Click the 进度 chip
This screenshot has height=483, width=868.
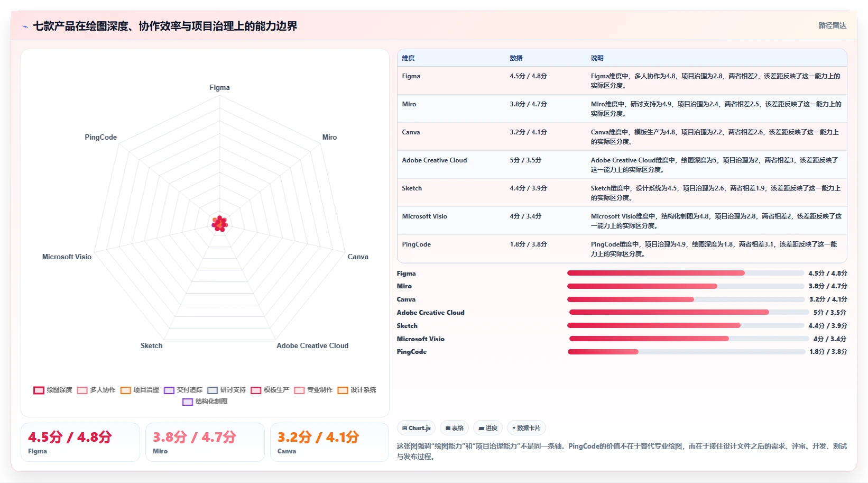point(488,428)
